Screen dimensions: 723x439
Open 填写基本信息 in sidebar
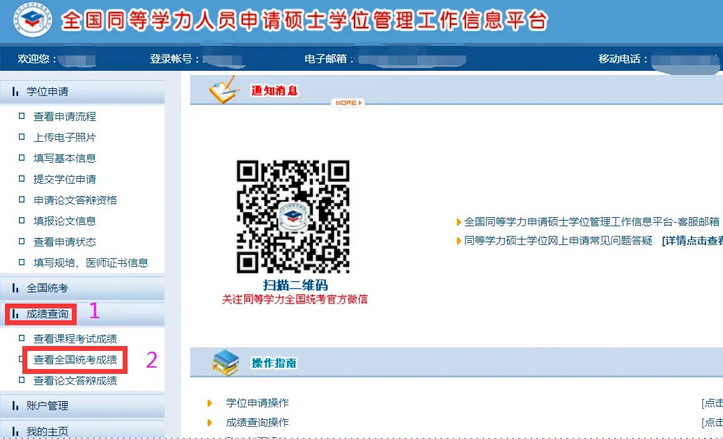point(65,158)
